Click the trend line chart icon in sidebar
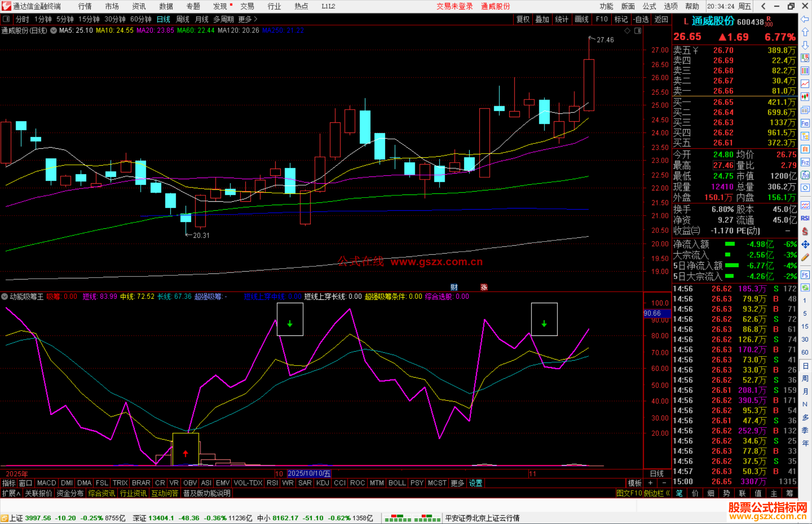 [805, 84]
